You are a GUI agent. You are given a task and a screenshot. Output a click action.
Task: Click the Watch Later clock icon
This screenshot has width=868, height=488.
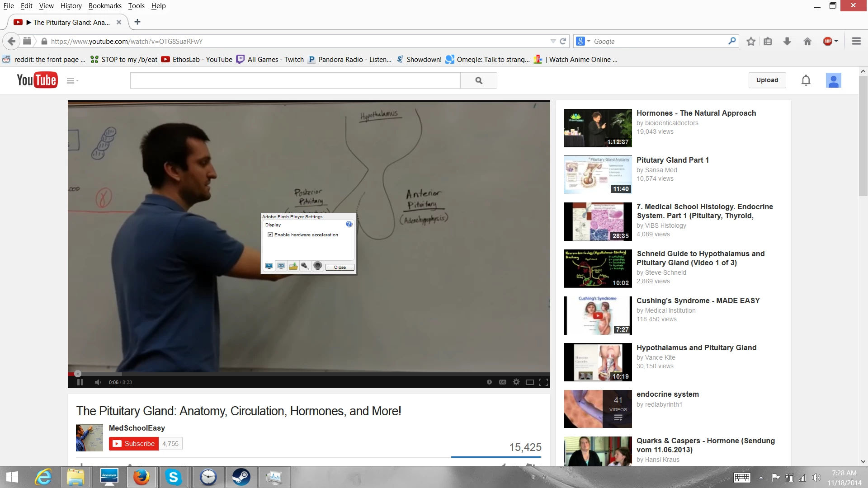point(489,382)
